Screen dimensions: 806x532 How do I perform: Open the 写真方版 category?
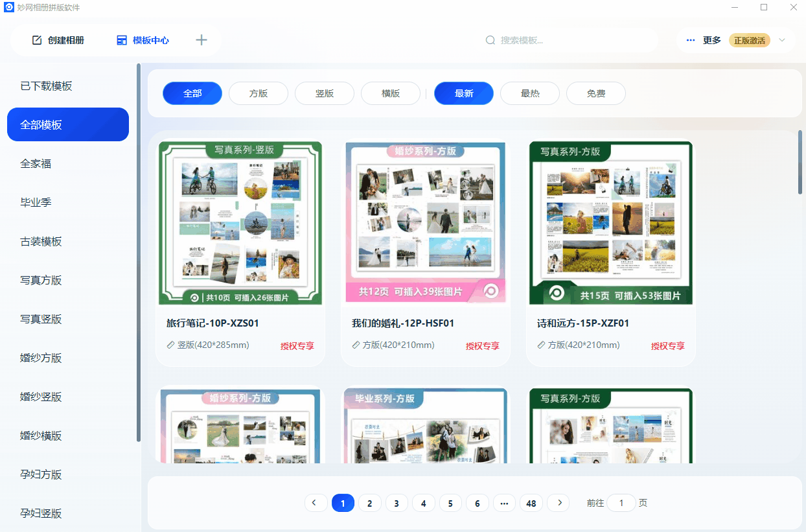point(68,280)
